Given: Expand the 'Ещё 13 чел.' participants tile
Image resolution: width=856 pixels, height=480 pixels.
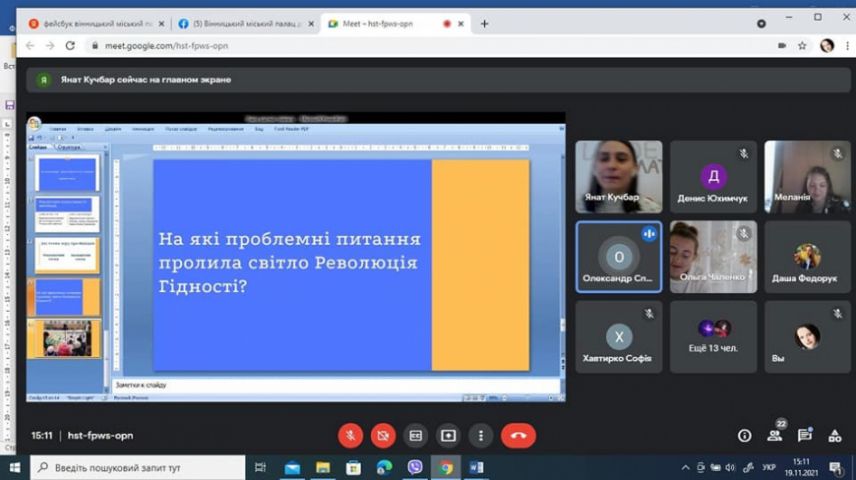Looking at the screenshot, I should tap(713, 337).
